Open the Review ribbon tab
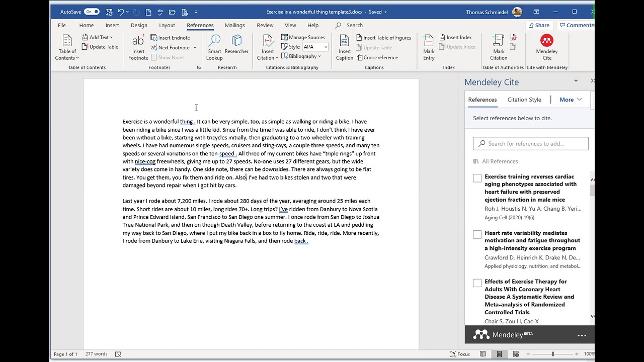The height and width of the screenshot is (362, 644). pos(265,25)
